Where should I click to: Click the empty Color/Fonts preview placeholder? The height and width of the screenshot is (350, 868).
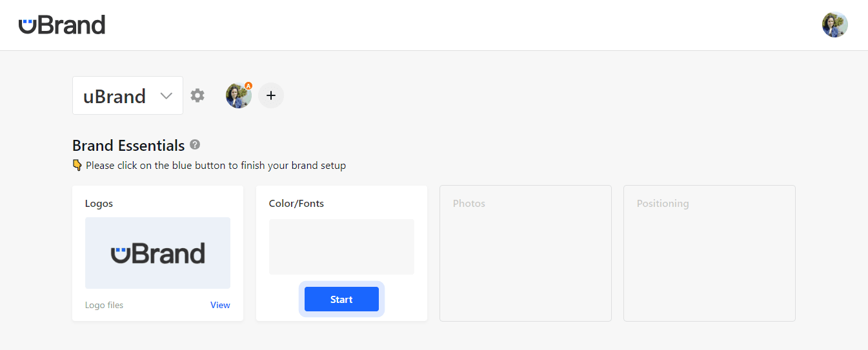click(x=341, y=247)
